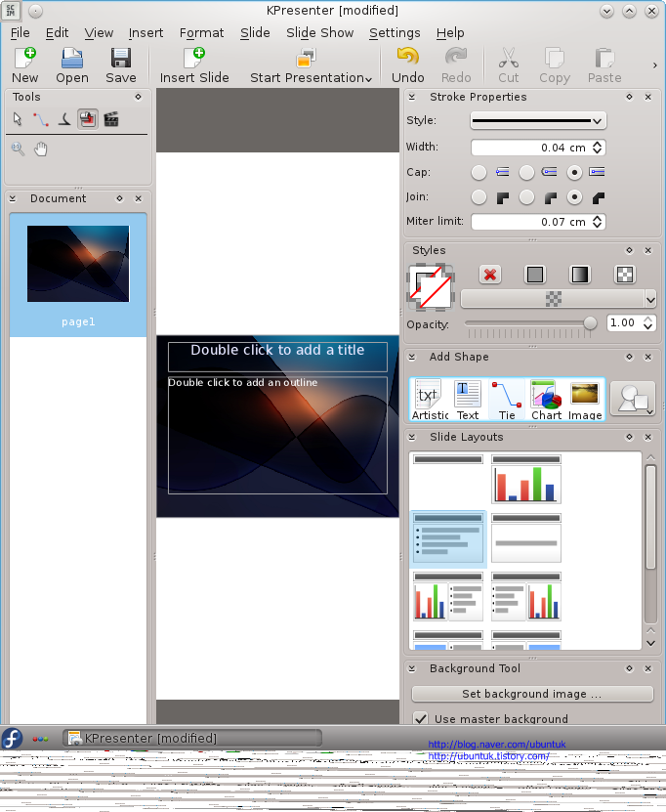This screenshot has height=812, width=666.
Task: Add a Text shape
Action: pyautogui.click(x=468, y=400)
